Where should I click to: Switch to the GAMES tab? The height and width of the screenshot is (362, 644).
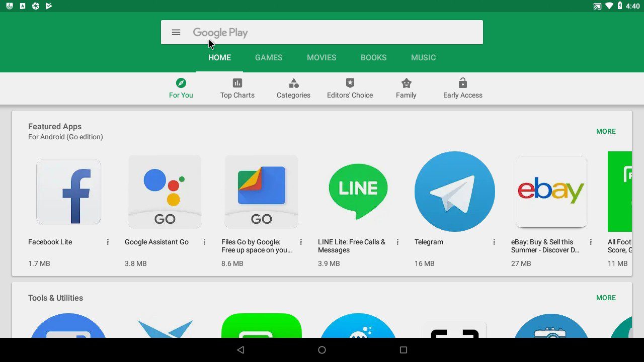pyautogui.click(x=269, y=57)
